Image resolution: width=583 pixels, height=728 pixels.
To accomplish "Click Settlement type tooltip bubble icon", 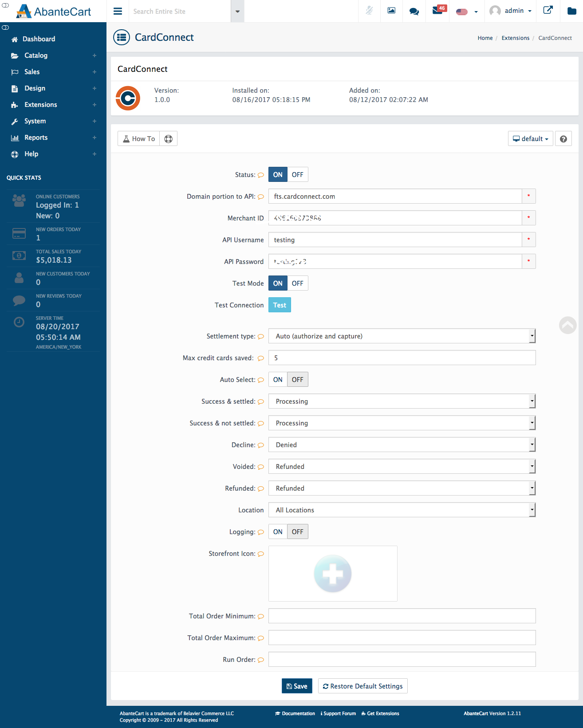I will click(x=261, y=336).
